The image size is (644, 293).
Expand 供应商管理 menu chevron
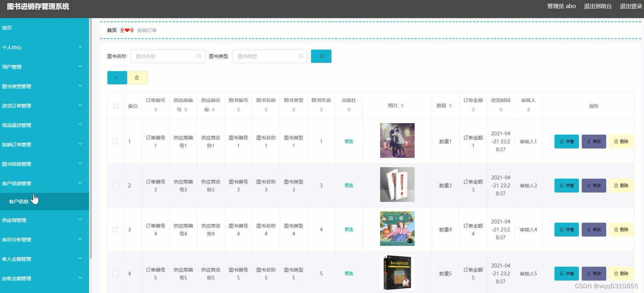click(80, 219)
